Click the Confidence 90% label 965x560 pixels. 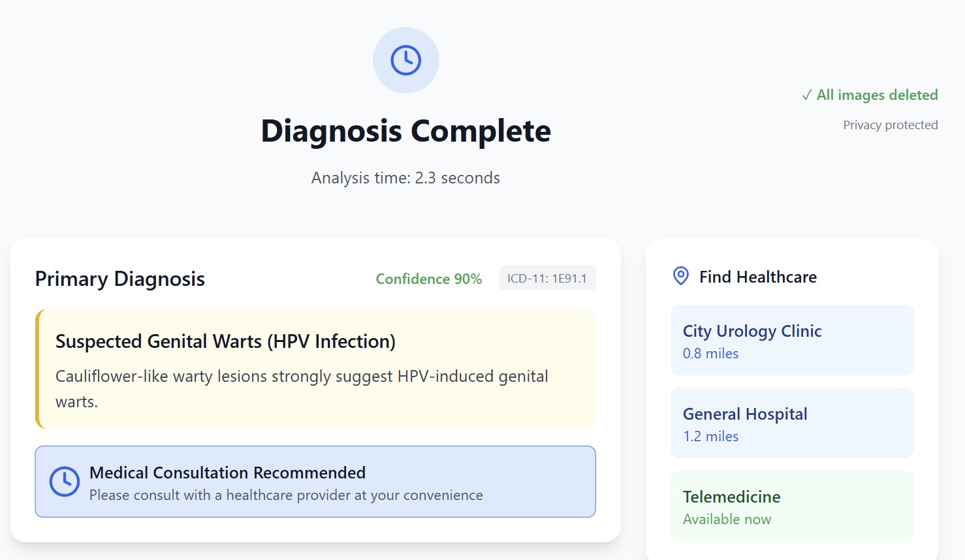(x=429, y=279)
